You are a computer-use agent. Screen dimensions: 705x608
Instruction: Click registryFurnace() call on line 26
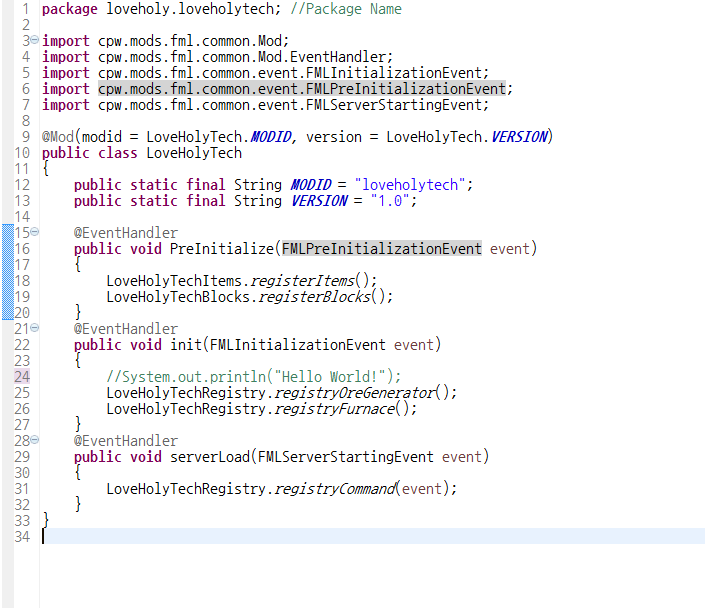point(342,409)
